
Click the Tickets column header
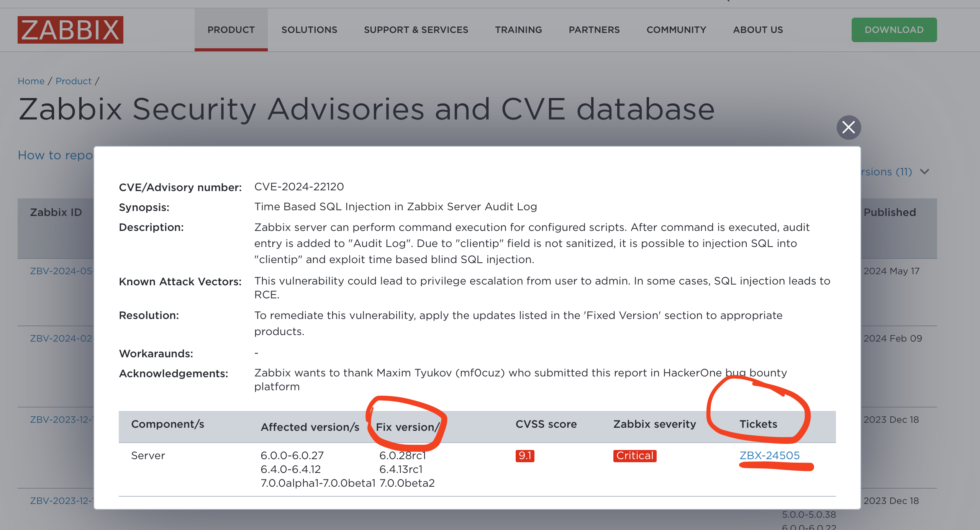tap(758, 424)
